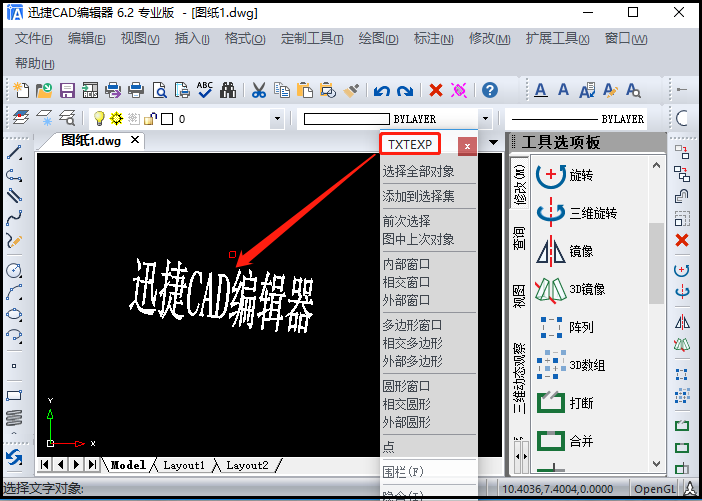Open a file using the folder icon

44,90
